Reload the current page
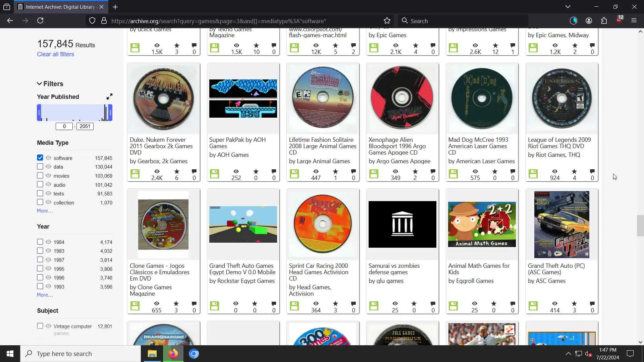The width and height of the screenshot is (644, 362). pyautogui.click(x=40, y=21)
